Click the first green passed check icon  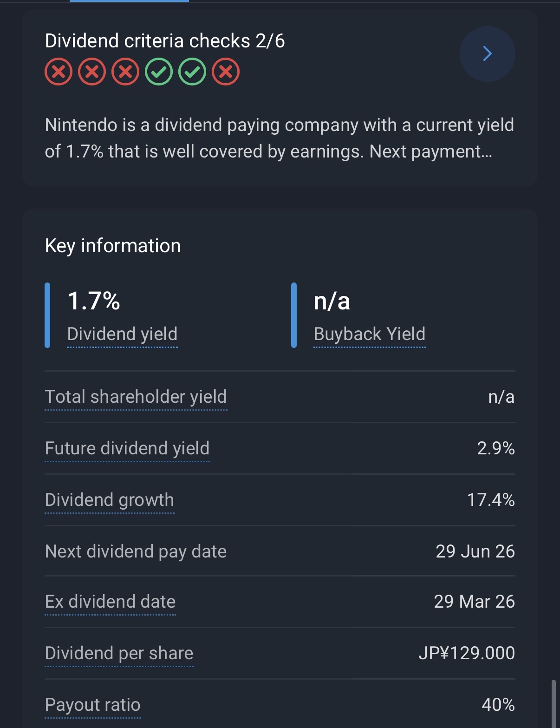159,72
